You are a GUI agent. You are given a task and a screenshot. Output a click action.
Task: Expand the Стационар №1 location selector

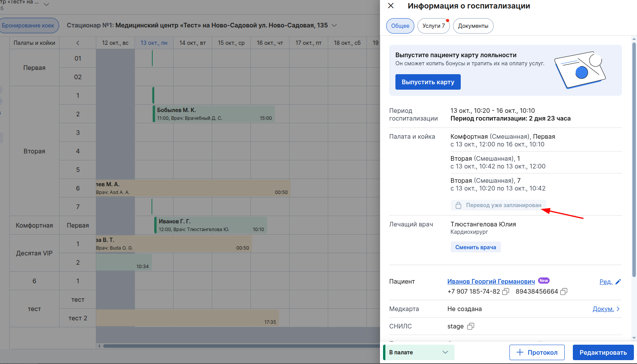pos(334,26)
